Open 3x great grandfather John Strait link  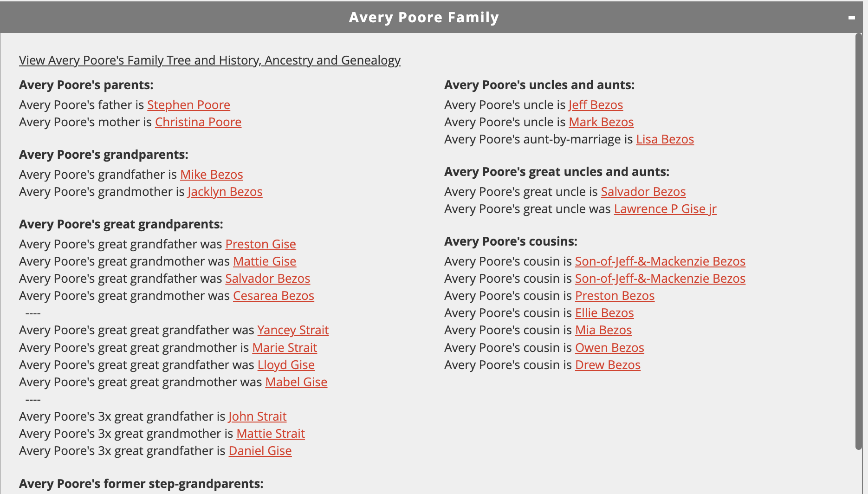click(x=257, y=416)
